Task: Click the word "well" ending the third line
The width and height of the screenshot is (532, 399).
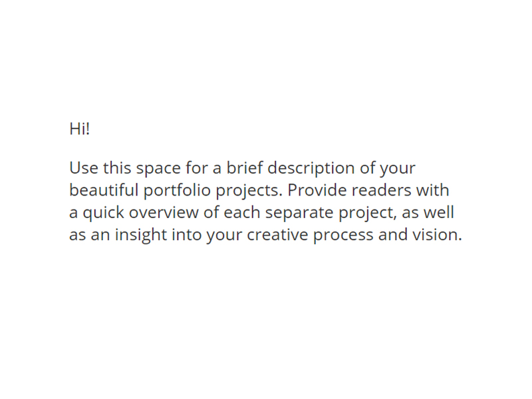Action: pos(440,213)
